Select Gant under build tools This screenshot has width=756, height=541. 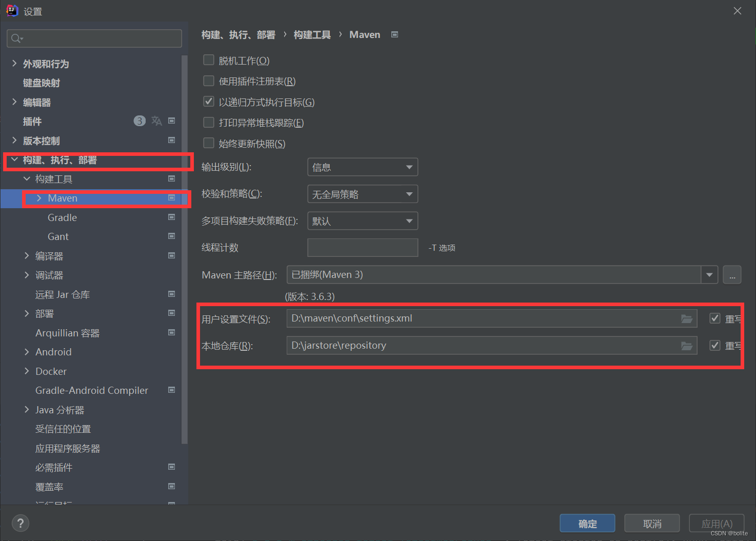[58, 236]
